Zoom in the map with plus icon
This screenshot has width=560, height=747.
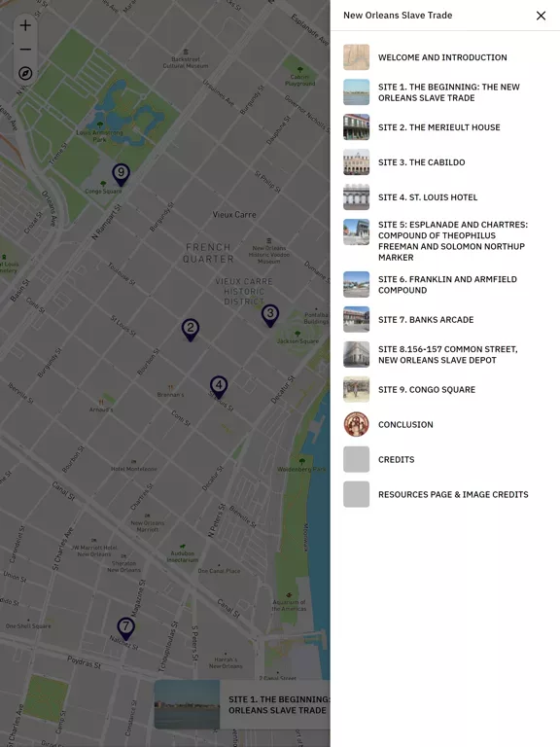pos(25,25)
